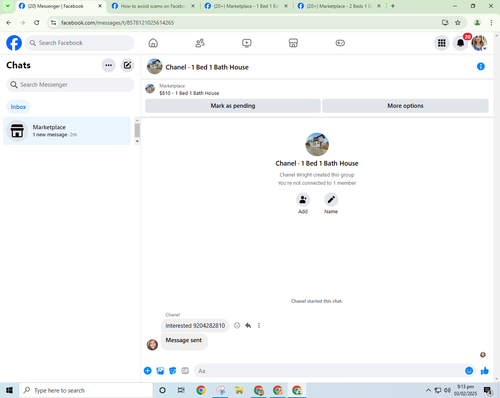500x398 pixels.
Task: Open more options for the Interested message
Action: click(x=259, y=326)
